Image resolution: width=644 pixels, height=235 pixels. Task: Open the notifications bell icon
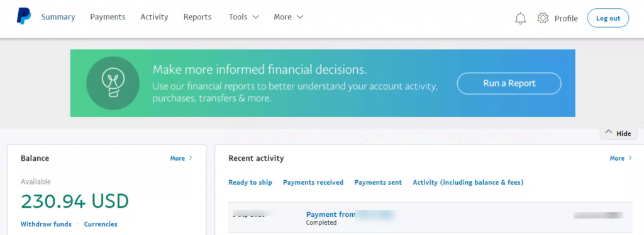point(520,18)
